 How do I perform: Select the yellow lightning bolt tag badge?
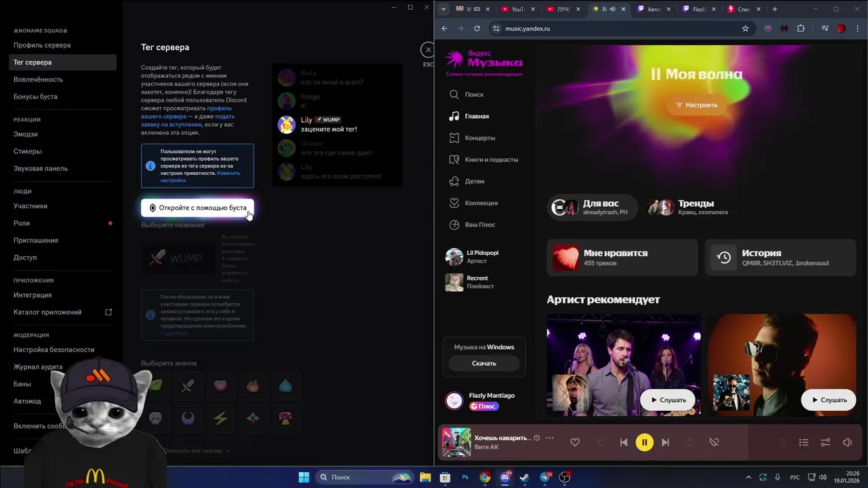(x=220, y=418)
